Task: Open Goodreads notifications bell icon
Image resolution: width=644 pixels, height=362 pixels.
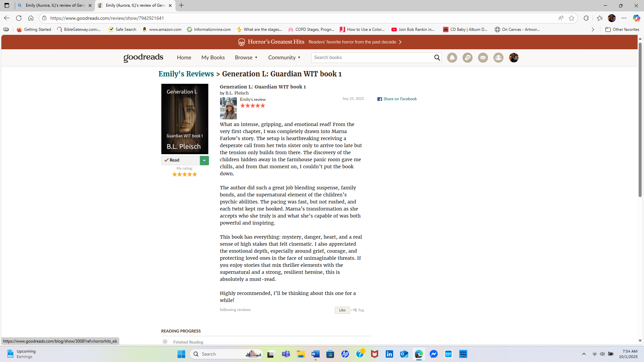Action: pyautogui.click(x=452, y=58)
